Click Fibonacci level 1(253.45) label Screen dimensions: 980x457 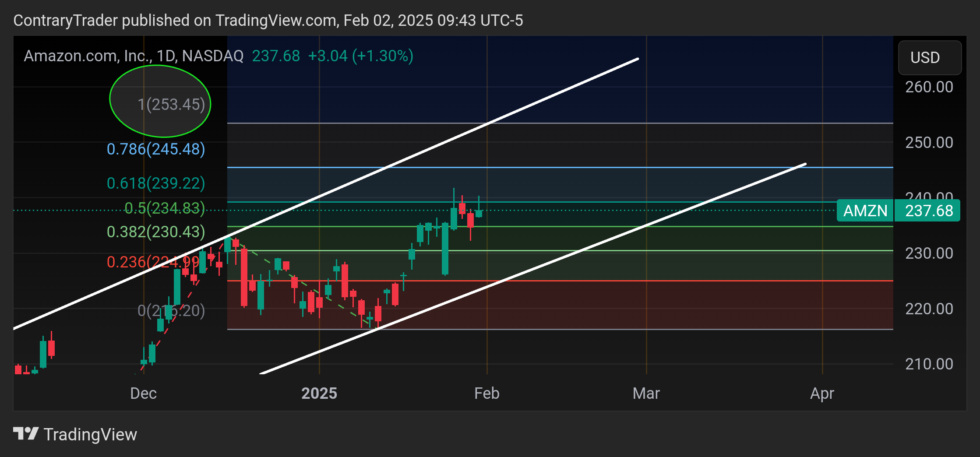(171, 104)
